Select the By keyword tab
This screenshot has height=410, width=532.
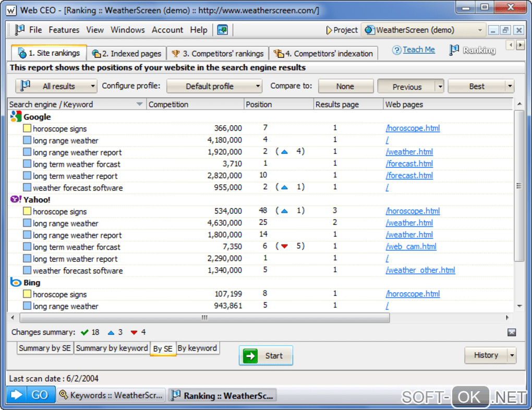click(197, 348)
